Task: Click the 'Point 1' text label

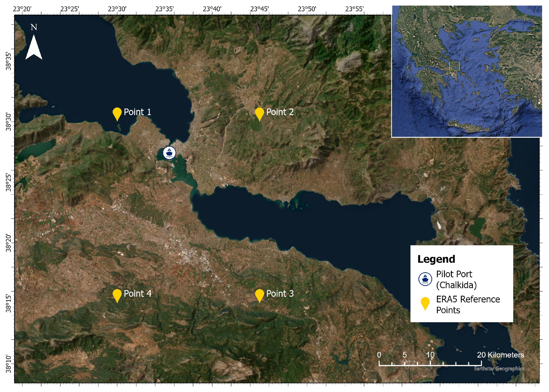Action: click(137, 112)
